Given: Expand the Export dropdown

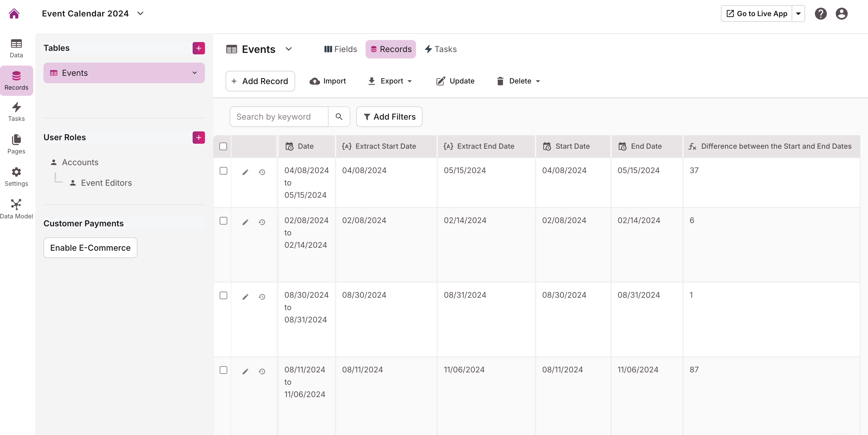Looking at the screenshot, I should [x=391, y=81].
